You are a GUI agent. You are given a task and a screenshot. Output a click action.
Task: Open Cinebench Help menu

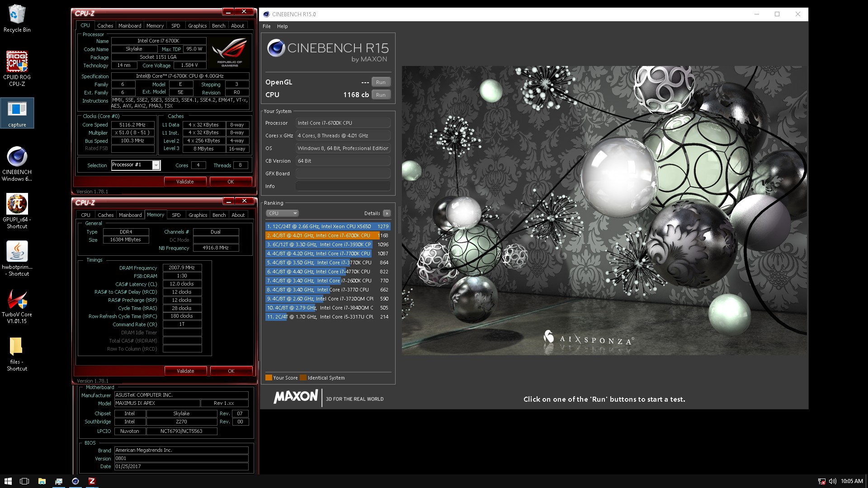click(x=282, y=26)
